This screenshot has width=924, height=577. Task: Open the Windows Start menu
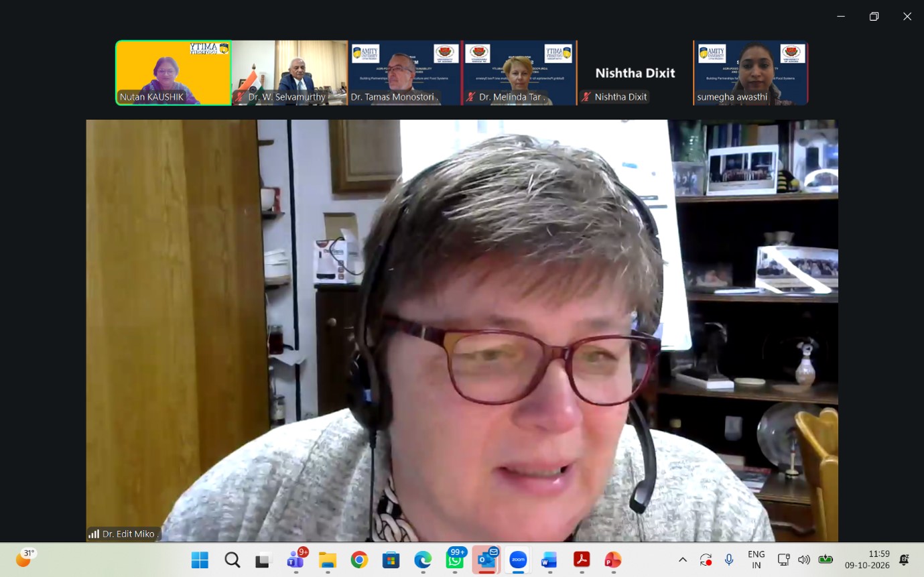[200, 560]
